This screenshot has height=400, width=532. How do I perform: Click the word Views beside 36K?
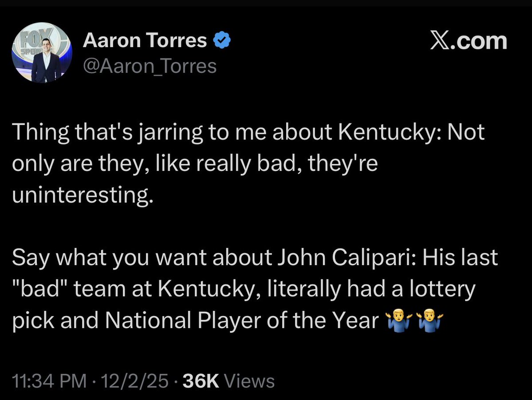249,380
